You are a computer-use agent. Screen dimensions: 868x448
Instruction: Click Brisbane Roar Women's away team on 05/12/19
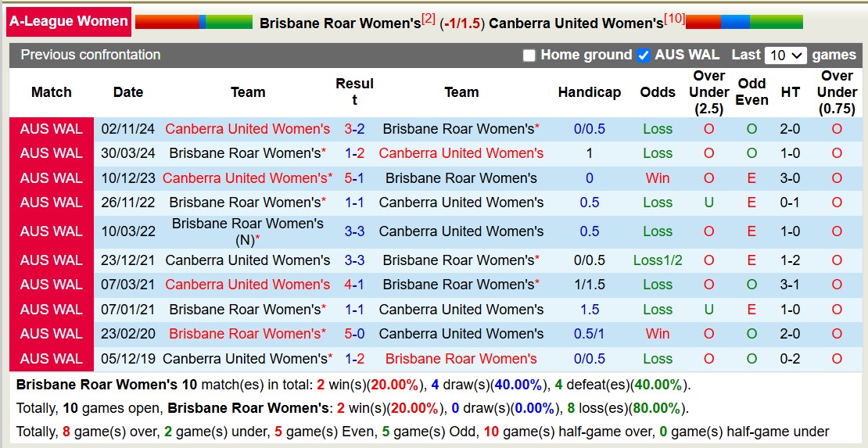(x=461, y=359)
